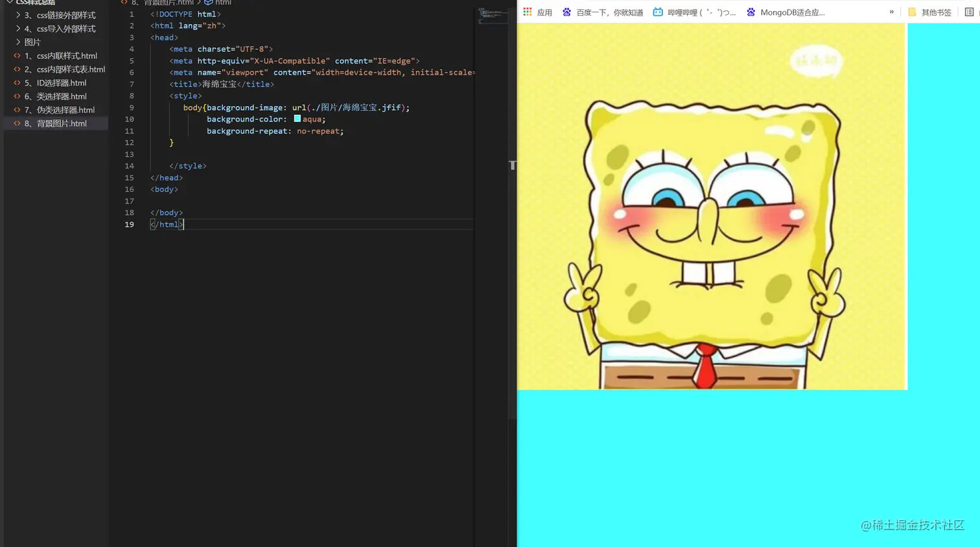This screenshot has width=980, height=547.
Task: Click the "viewport" name value on line 6
Action: 244,73
